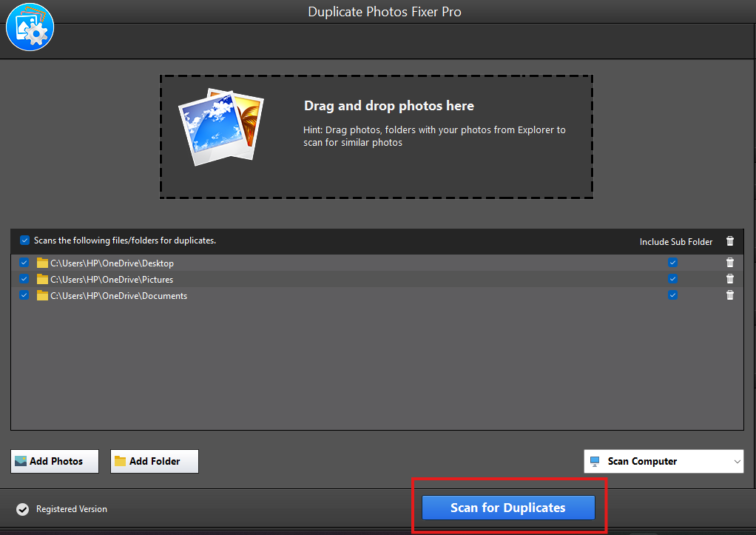
Task: Click the Include Sub Folder column header
Action: pyautogui.click(x=676, y=242)
